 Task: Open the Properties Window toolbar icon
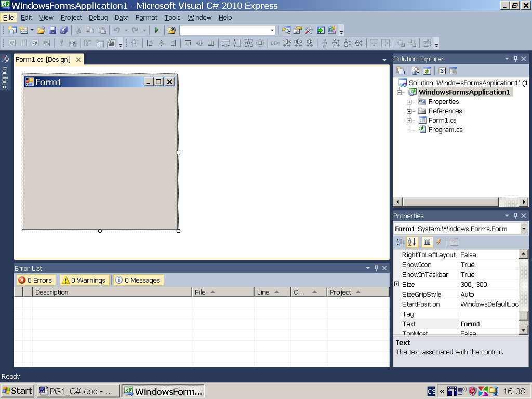(298, 30)
